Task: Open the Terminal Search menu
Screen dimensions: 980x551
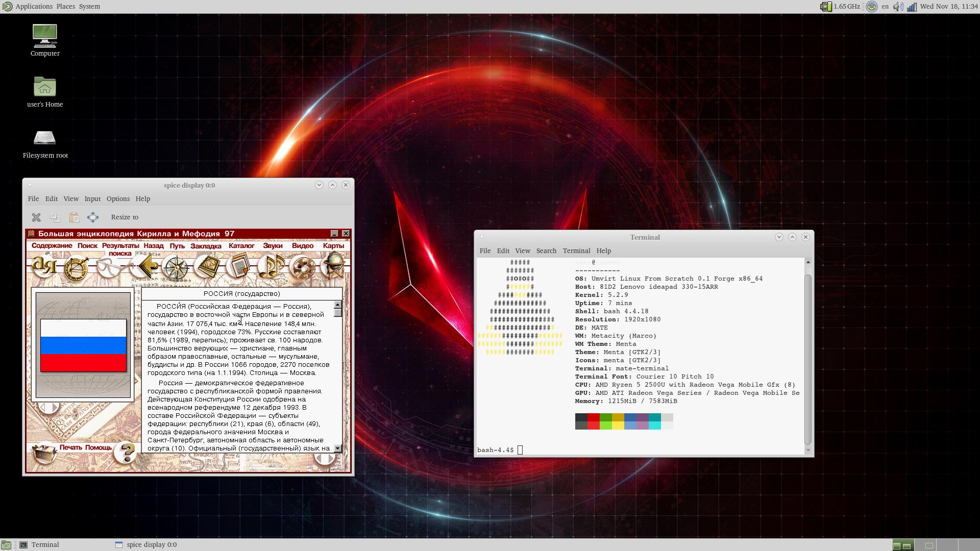Action: tap(546, 251)
